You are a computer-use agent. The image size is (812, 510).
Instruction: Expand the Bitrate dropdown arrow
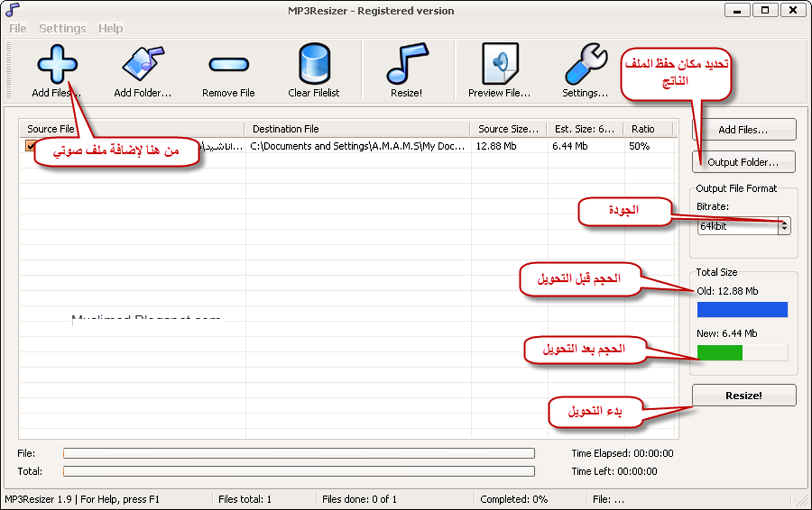pos(785,226)
